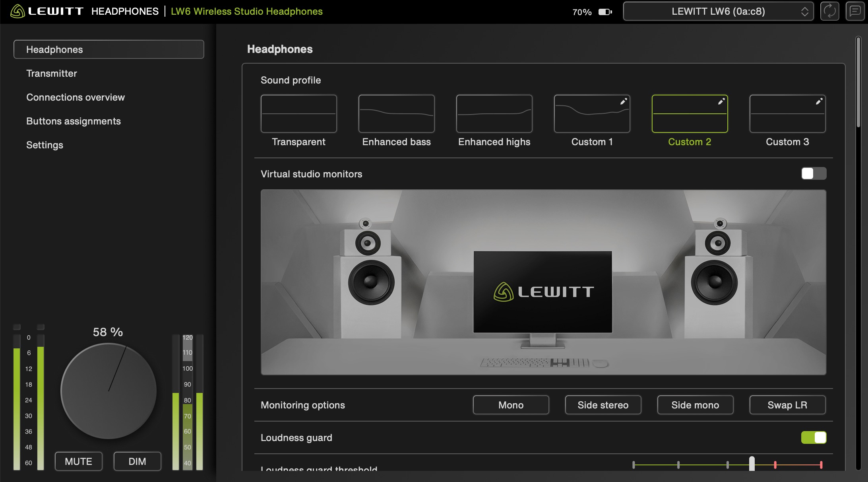Edit the Custom 2 profile pencil icon
This screenshot has width=868, height=482.
[x=721, y=101]
